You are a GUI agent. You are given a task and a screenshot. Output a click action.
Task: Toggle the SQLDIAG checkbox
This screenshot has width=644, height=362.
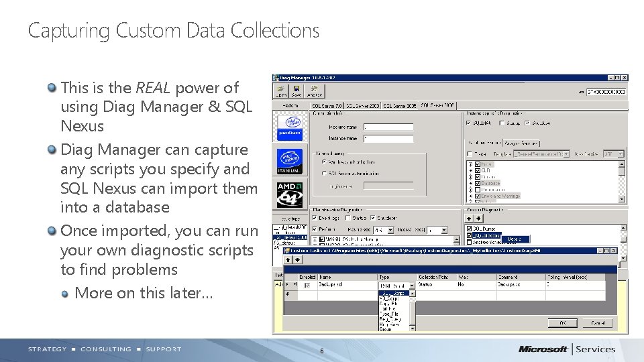(469, 123)
